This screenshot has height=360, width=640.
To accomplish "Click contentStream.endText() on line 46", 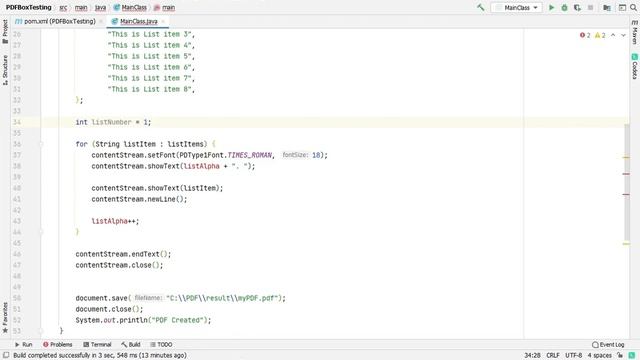I will [x=123, y=254].
